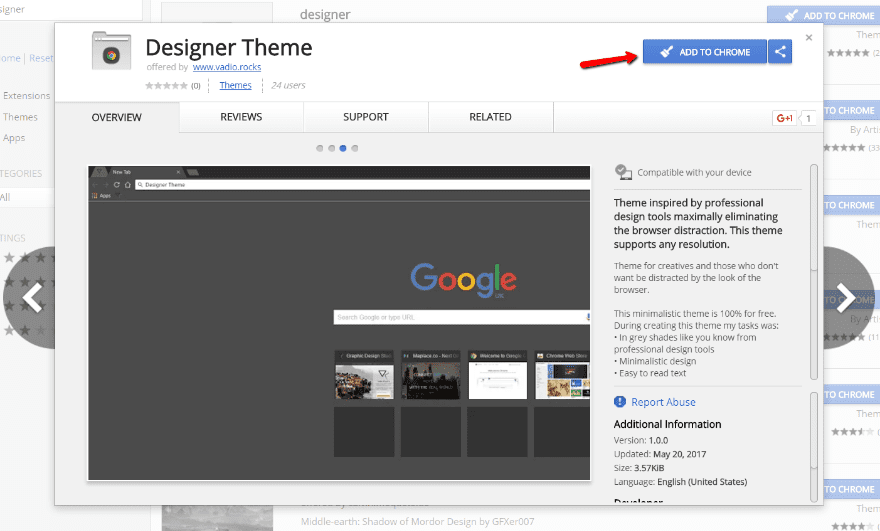Click the Report Abuse exclamation icon

click(620, 401)
